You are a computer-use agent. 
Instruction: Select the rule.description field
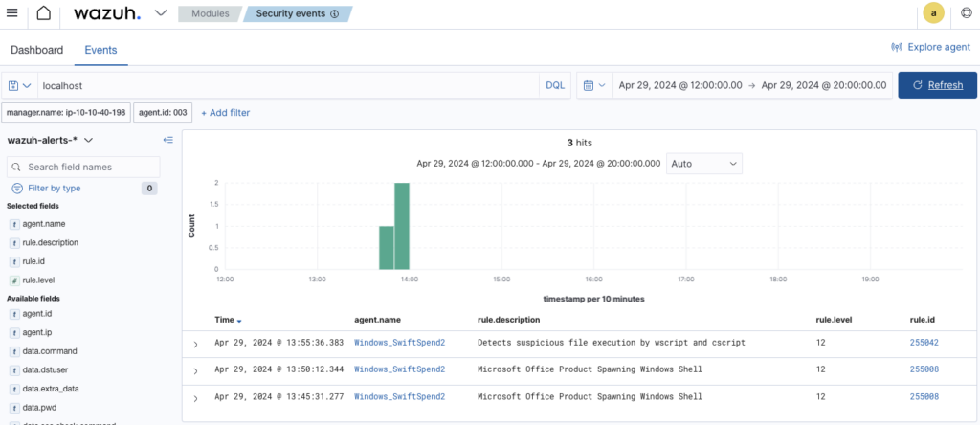(50, 242)
